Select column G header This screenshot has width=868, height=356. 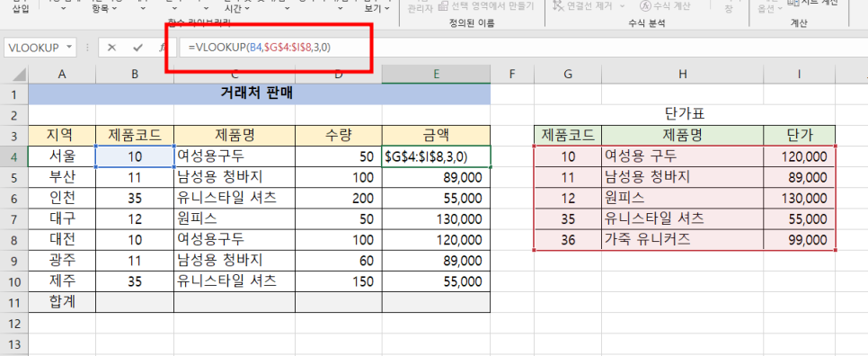pos(568,75)
